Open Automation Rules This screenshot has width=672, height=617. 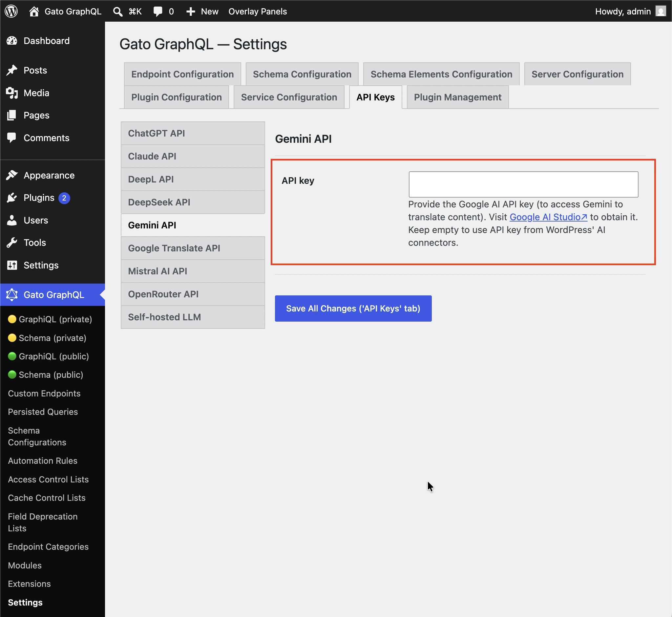click(42, 461)
